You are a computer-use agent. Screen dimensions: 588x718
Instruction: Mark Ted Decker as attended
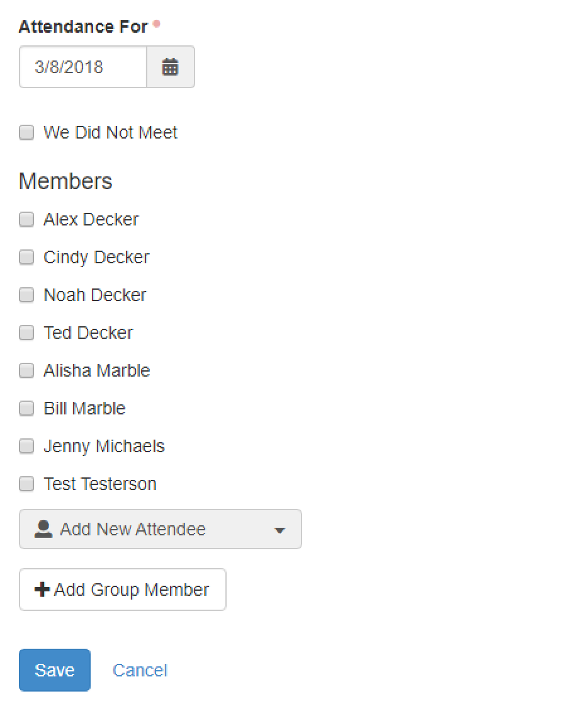[26, 333]
